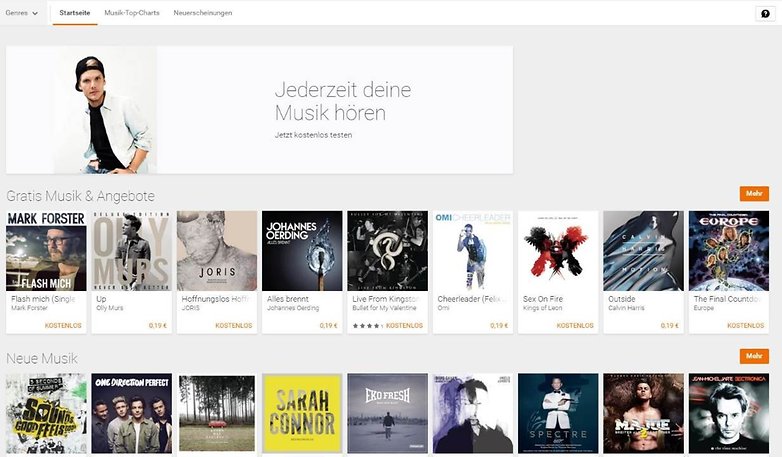Click the 'Mark Forster' artist name
The height and width of the screenshot is (457, 782).
tap(29, 308)
